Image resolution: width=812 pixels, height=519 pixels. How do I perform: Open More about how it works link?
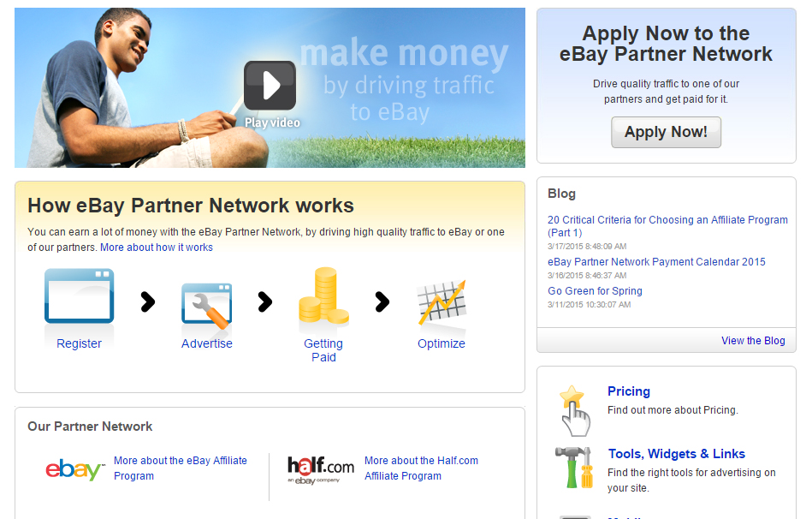(157, 248)
